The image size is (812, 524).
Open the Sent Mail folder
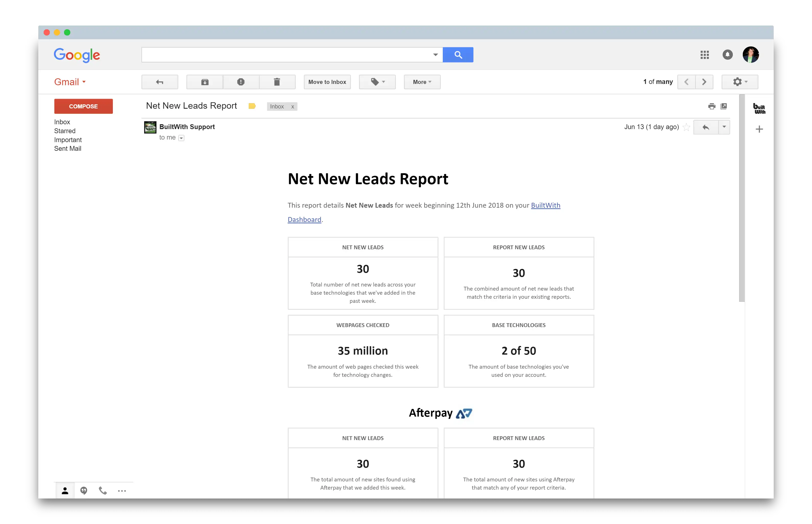67,148
